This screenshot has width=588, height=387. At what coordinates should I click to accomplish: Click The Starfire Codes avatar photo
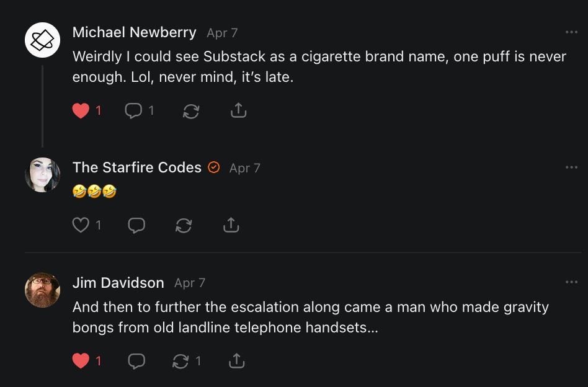[42, 175]
